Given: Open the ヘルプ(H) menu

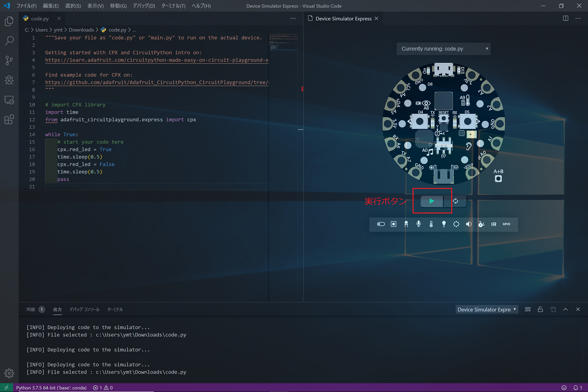Looking at the screenshot, I should pyautogui.click(x=201, y=6).
